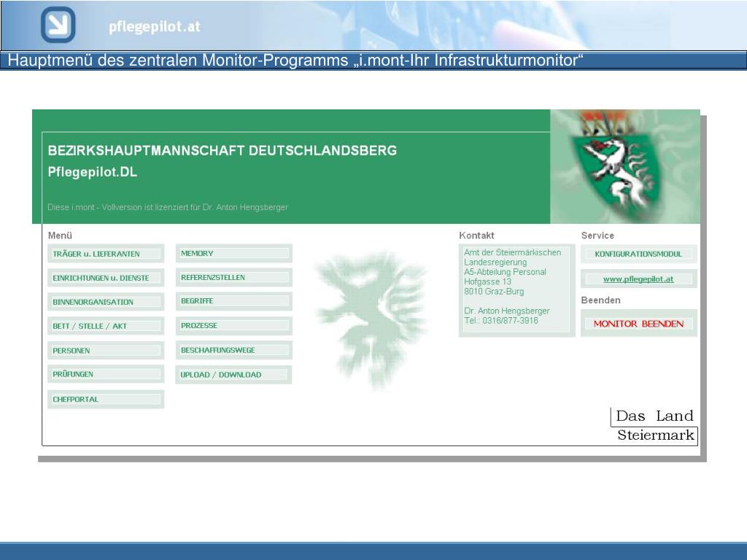Click the Pflegepilot.DL title text
The height and width of the screenshot is (560, 747).
point(93,172)
